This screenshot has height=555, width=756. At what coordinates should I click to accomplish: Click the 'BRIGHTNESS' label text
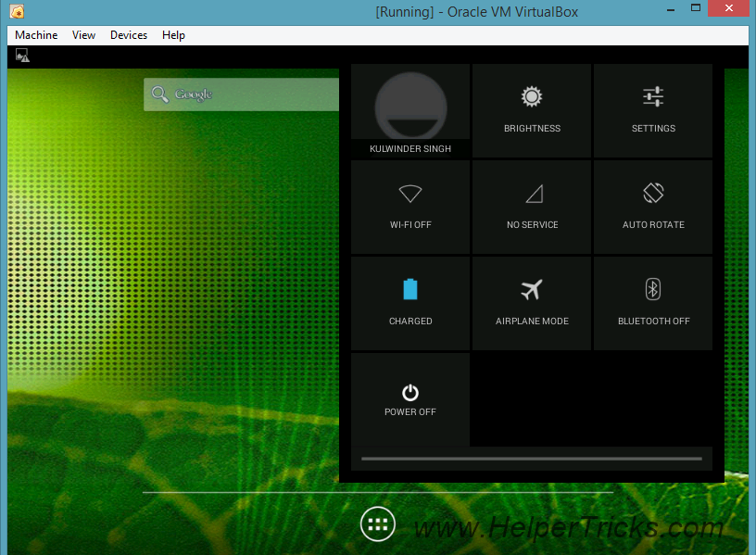[x=533, y=128]
